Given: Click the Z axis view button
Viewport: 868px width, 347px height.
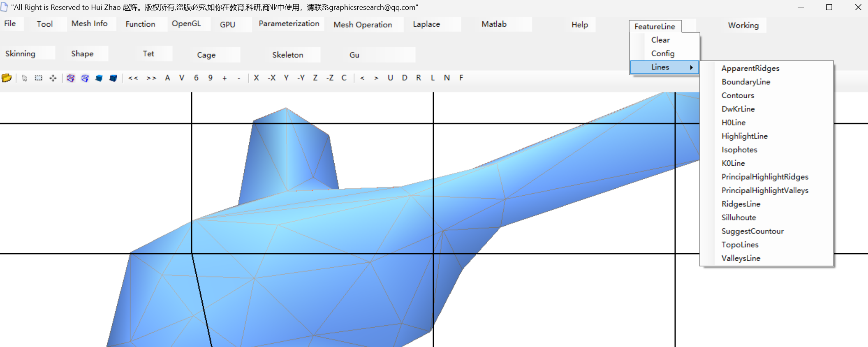Looking at the screenshot, I should pos(315,78).
